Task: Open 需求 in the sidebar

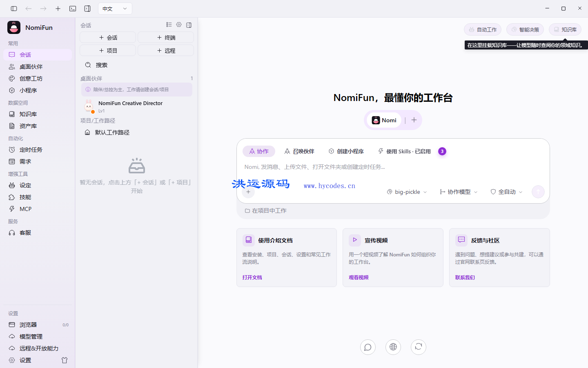Action: (38, 162)
